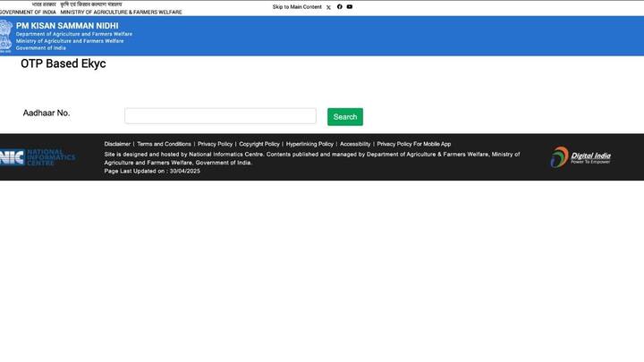Open the Privacy Policy footer link
644x362 pixels.
click(x=215, y=144)
